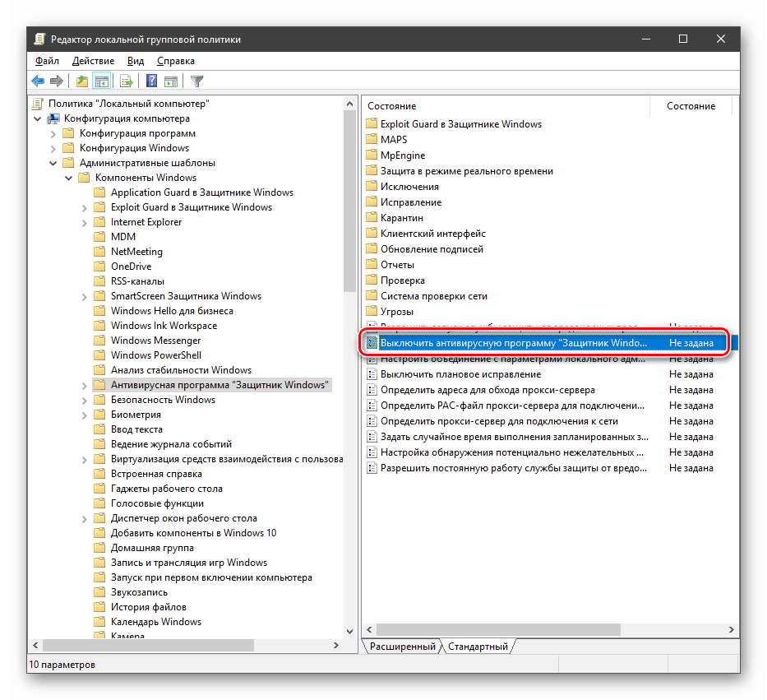Click the first Состояние column header
767x700 pixels.
click(x=506, y=106)
